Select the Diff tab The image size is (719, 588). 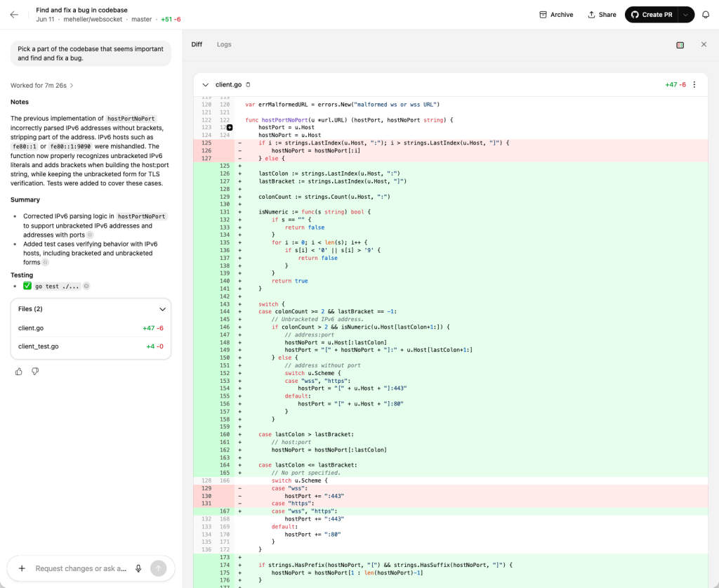[x=197, y=44]
